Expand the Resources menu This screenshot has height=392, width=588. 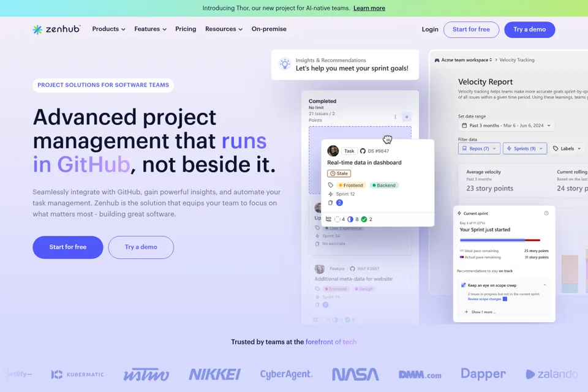click(224, 29)
